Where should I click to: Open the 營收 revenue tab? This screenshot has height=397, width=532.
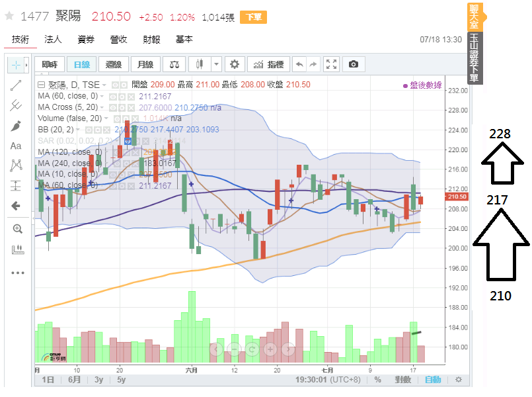(118, 40)
